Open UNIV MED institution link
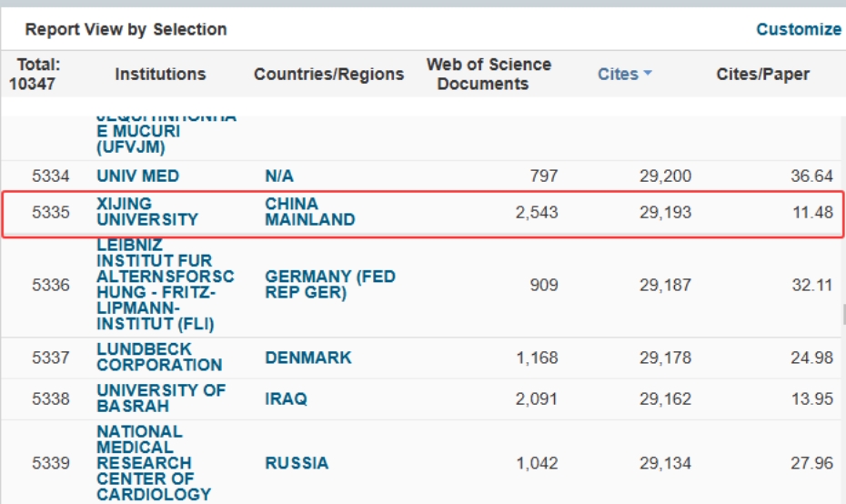846x504 pixels. click(137, 176)
